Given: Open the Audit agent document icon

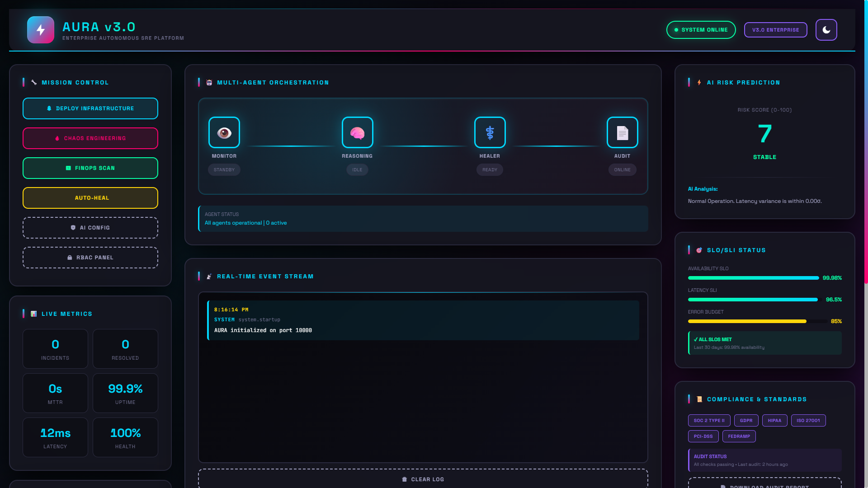Looking at the screenshot, I should pyautogui.click(x=622, y=132).
